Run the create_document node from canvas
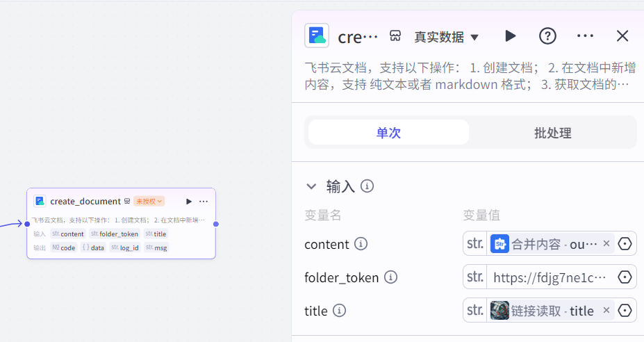 [189, 202]
